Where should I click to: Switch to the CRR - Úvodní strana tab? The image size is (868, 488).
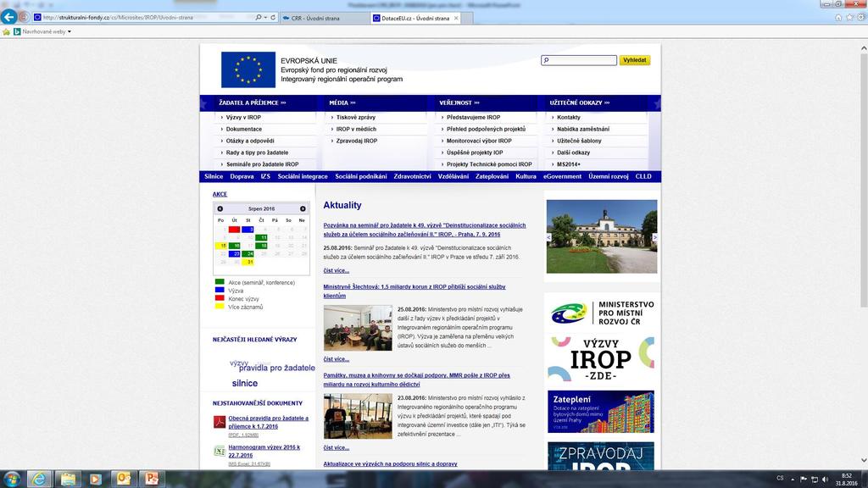click(326, 18)
